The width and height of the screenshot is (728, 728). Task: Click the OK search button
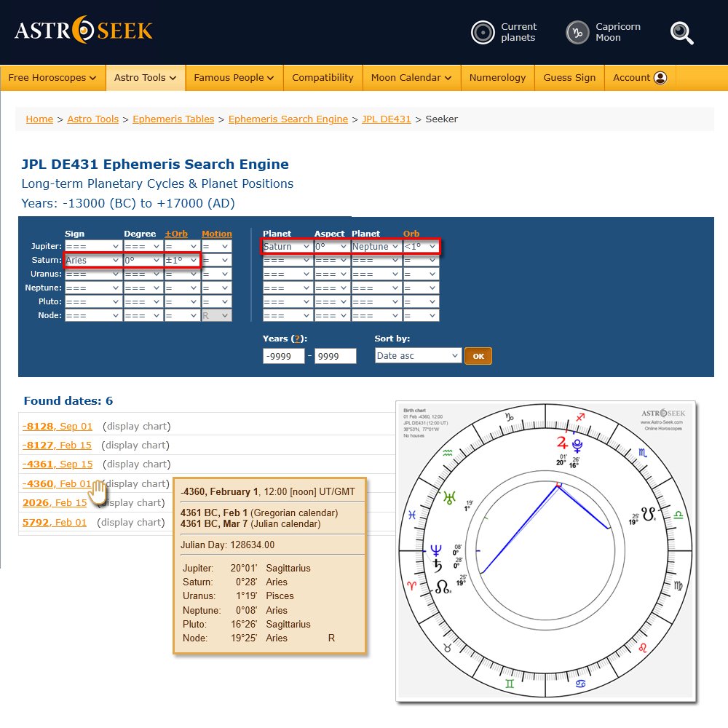[478, 356]
